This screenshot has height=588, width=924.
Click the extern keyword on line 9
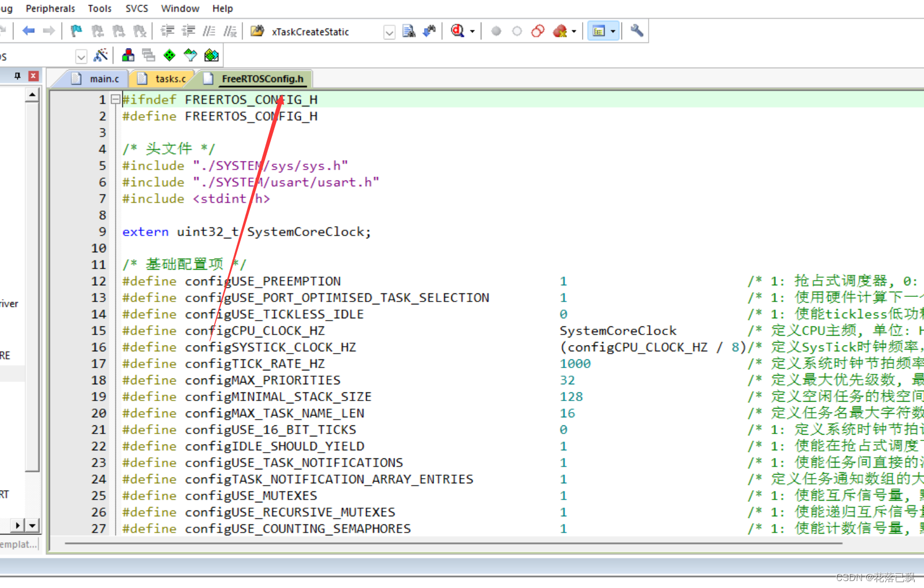pyautogui.click(x=145, y=232)
